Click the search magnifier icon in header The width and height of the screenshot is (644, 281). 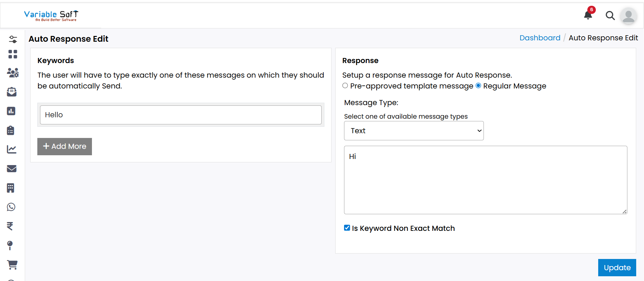point(610,16)
